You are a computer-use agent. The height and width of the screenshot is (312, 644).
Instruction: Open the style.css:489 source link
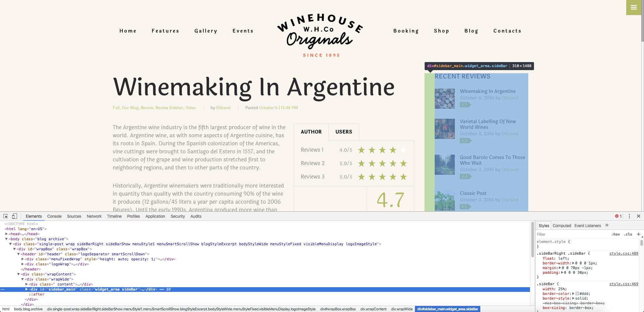coord(624,254)
